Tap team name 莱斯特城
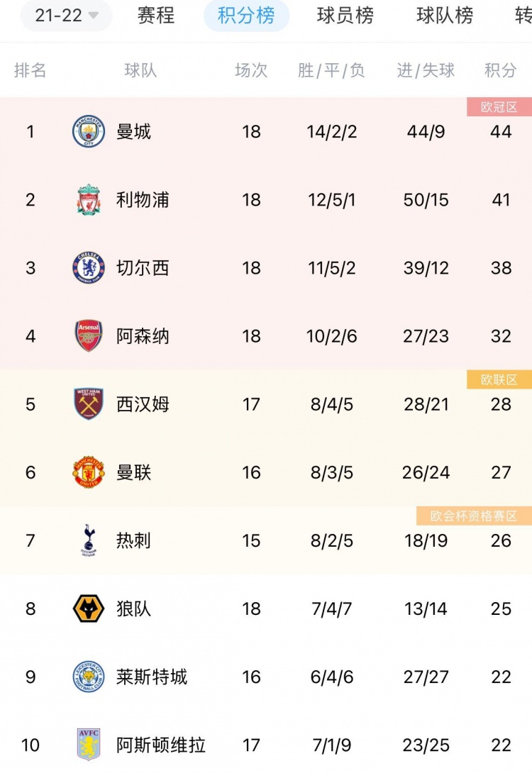 [151, 677]
